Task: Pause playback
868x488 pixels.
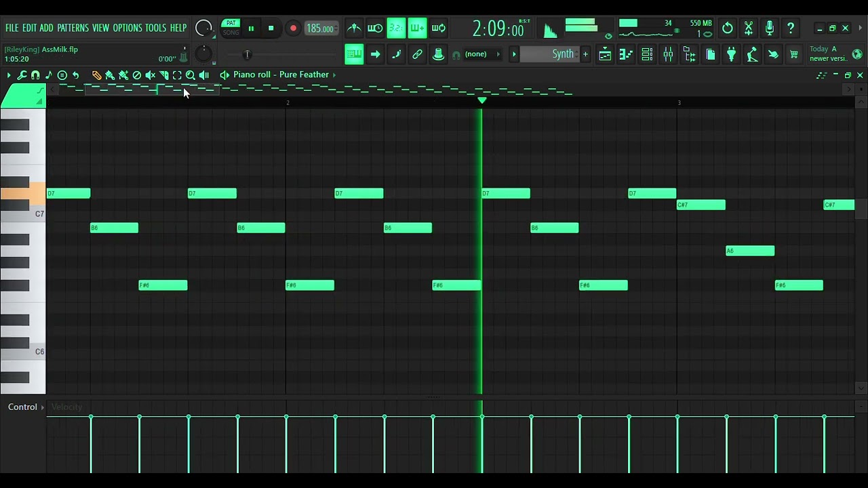Action: [251, 28]
